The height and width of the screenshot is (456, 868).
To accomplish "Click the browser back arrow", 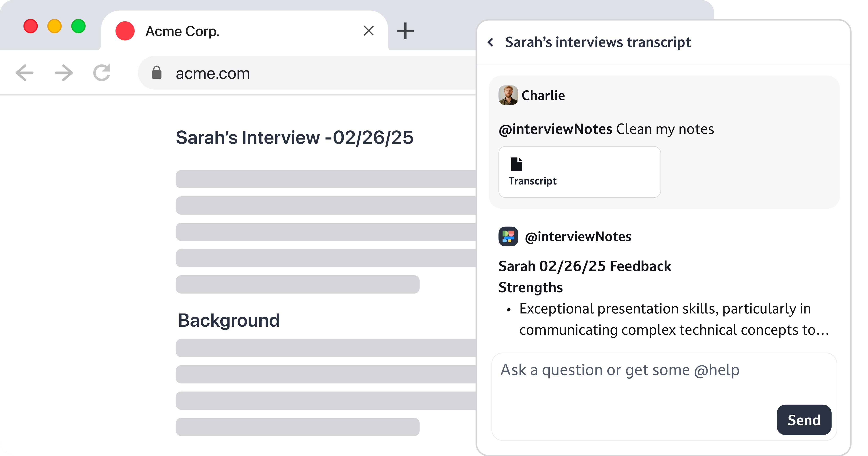I will point(25,73).
